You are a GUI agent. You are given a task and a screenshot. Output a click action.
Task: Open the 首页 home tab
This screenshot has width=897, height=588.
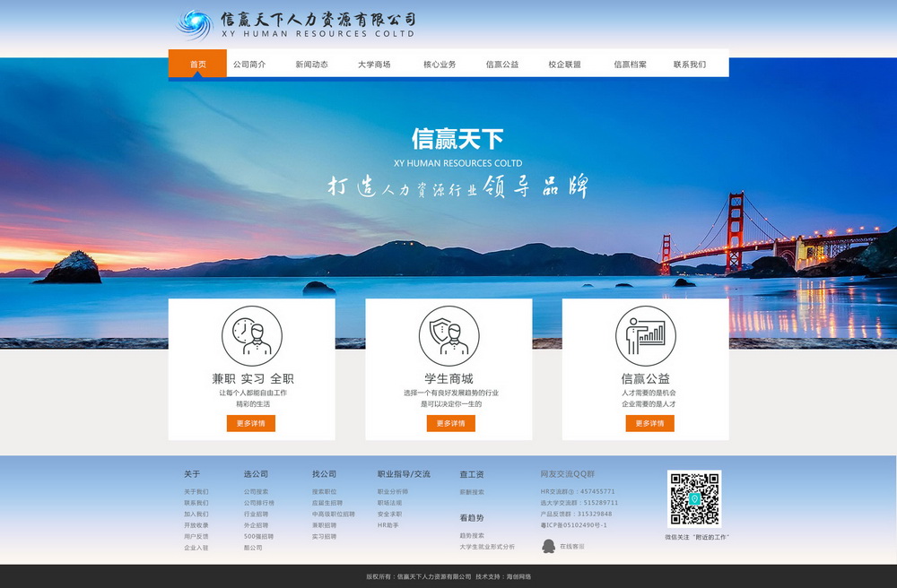pos(197,65)
